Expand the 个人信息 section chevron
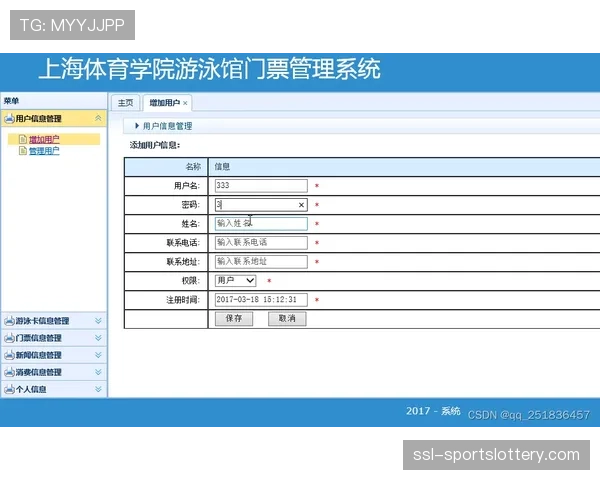 coord(98,389)
